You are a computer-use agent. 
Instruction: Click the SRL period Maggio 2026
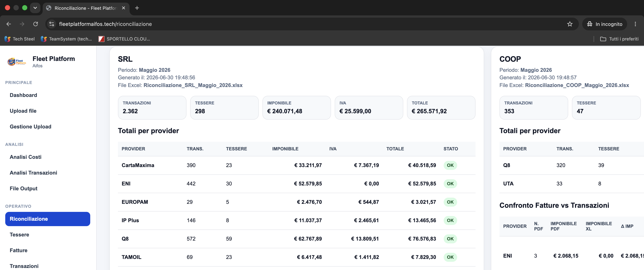pyautogui.click(x=154, y=70)
